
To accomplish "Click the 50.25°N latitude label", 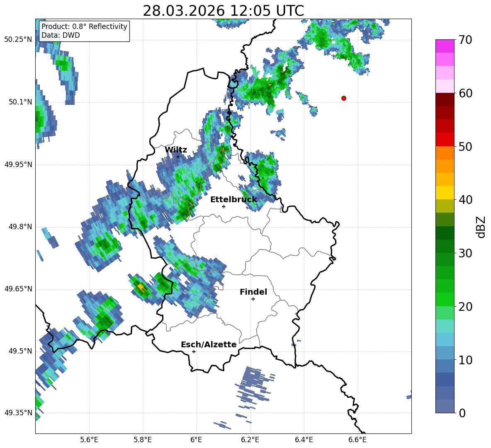I will tap(18, 40).
